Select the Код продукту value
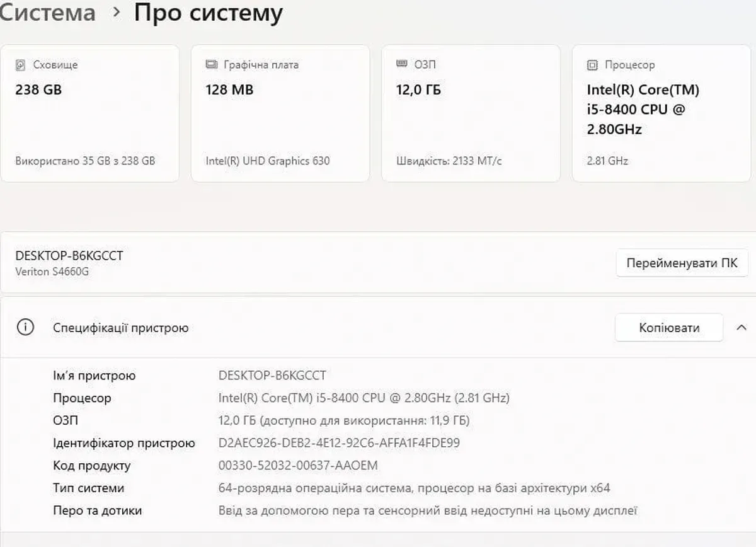 click(x=298, y=466)
